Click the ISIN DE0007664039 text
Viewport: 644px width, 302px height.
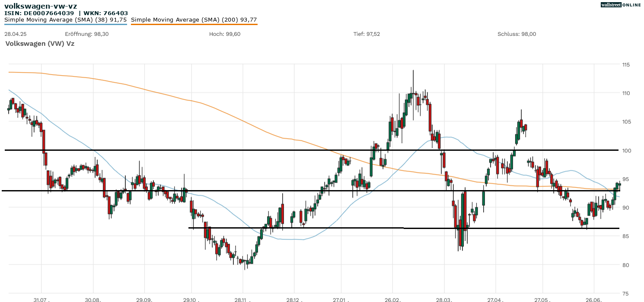click(39, 13)
